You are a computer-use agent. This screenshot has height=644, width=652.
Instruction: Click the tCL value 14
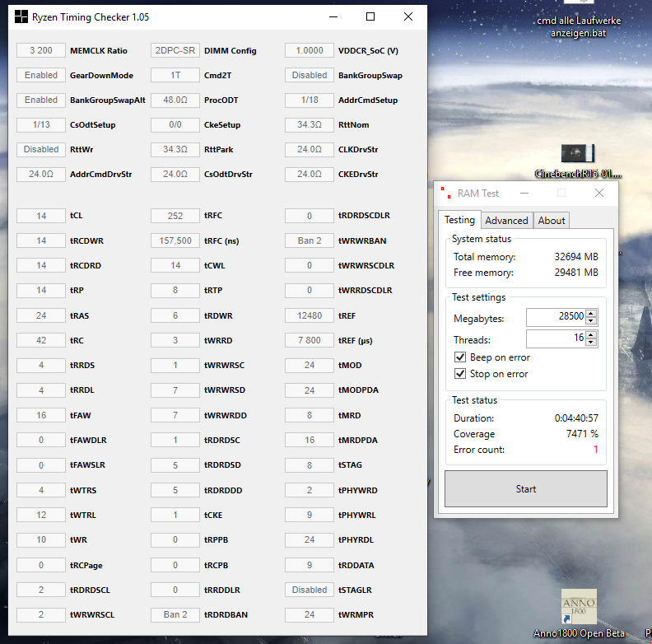click(x=41, y=216)
